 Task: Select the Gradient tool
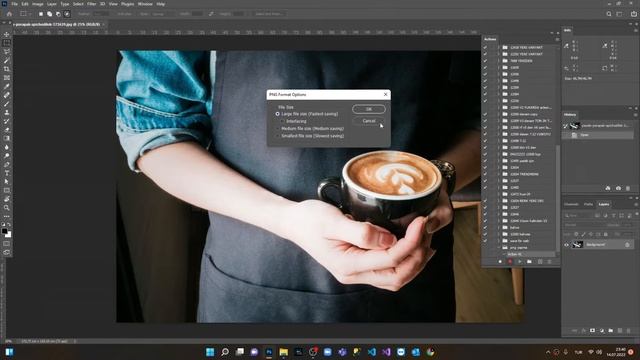(x=7, y=138)
